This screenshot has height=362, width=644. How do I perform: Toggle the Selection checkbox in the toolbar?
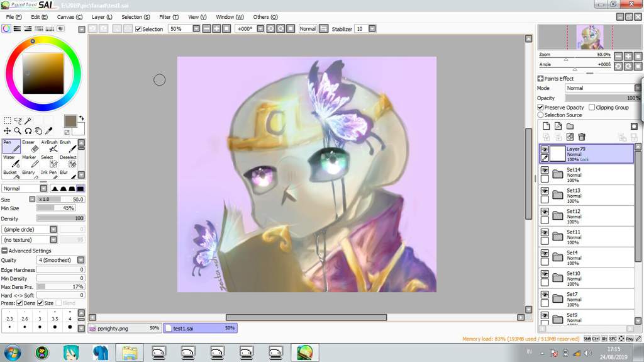coord(138,29)
